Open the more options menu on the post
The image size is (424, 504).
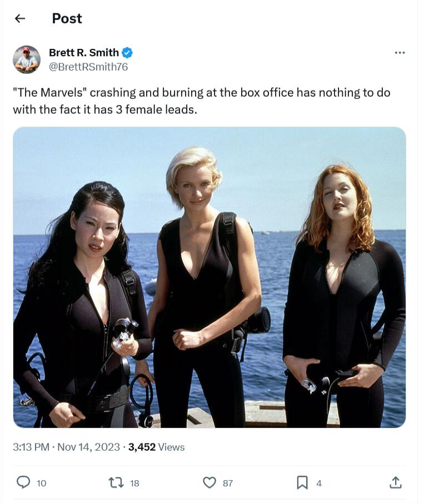(x=399, y=52)
